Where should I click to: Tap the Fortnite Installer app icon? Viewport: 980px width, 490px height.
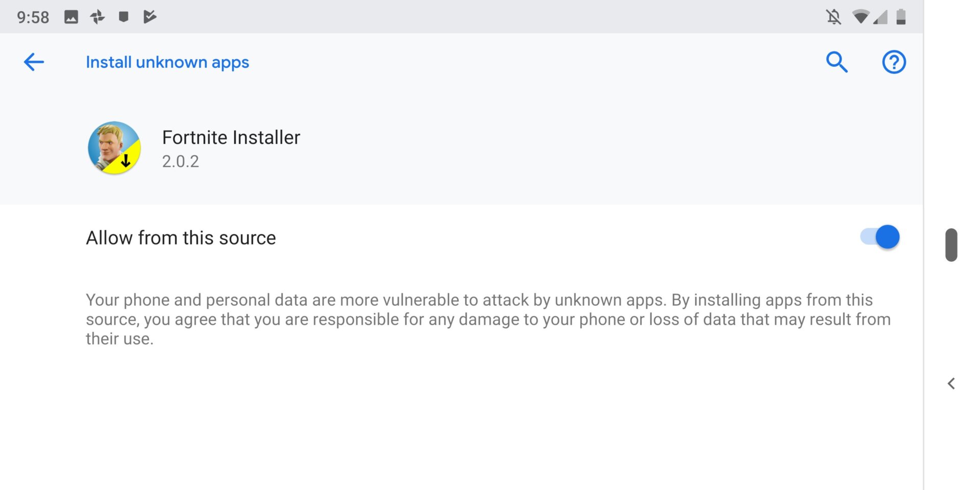coord(114,148)
